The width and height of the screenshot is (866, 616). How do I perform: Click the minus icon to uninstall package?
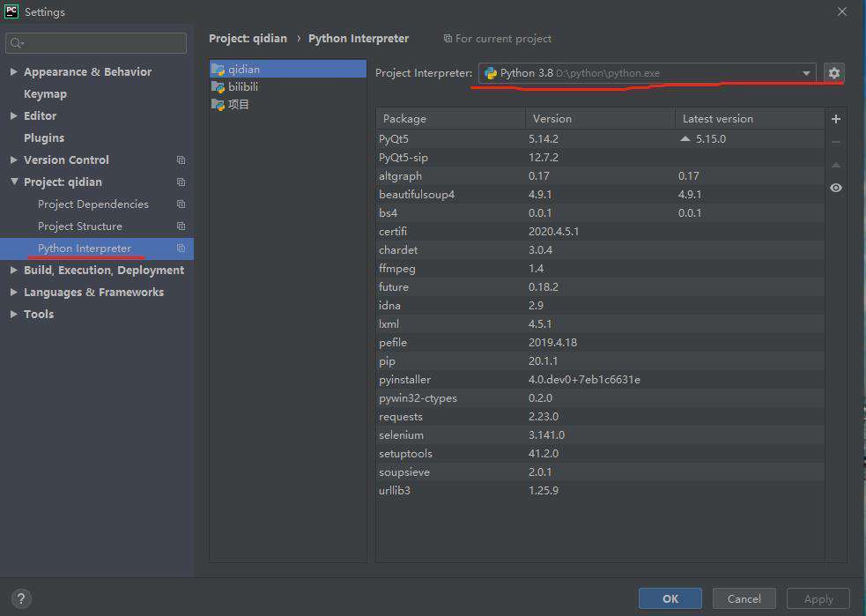[836, 142]
